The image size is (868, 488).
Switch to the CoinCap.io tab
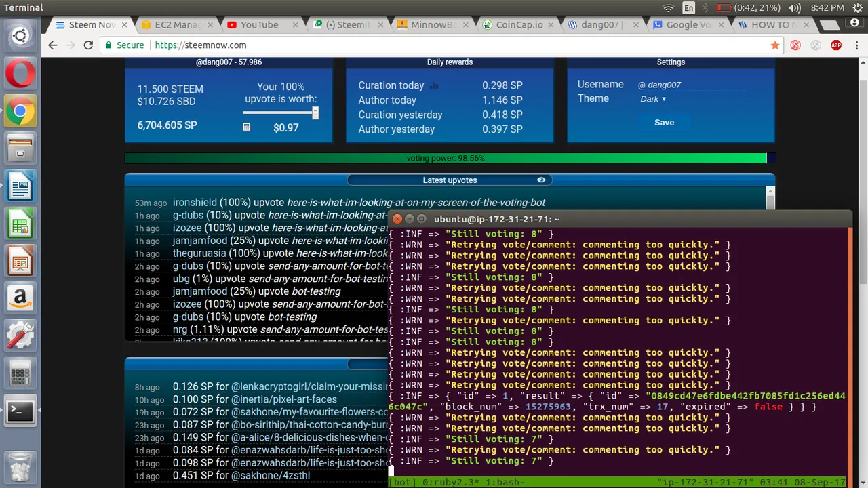(x=515, y=25)
